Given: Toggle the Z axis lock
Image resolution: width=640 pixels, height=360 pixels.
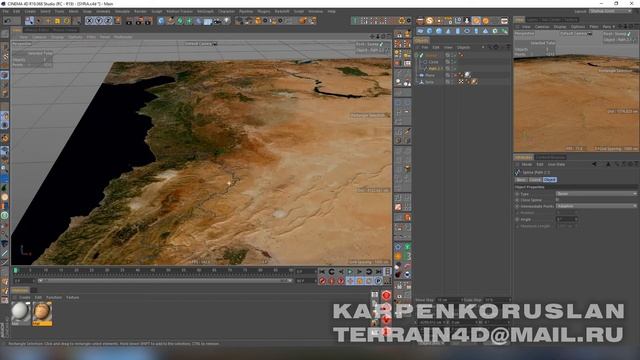Looking at the screenshot, I should pos(108,21).
